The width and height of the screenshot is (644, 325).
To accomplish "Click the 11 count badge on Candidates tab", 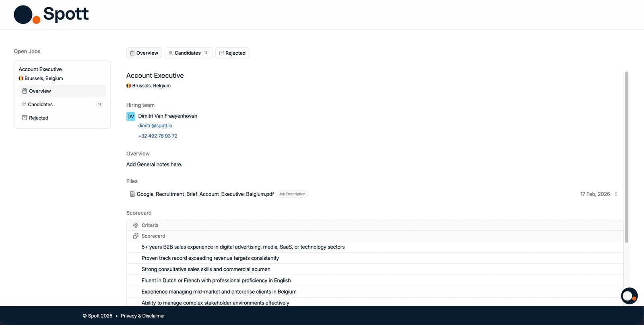I will (x=206, y=53).
